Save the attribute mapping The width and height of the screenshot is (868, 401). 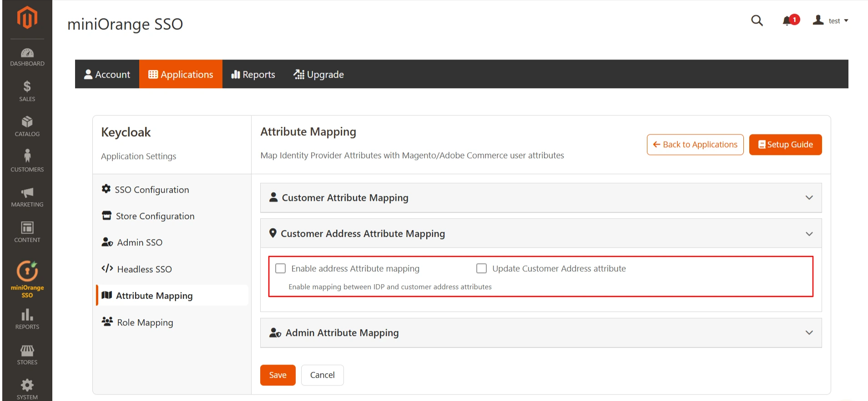(x=278, y=375)
